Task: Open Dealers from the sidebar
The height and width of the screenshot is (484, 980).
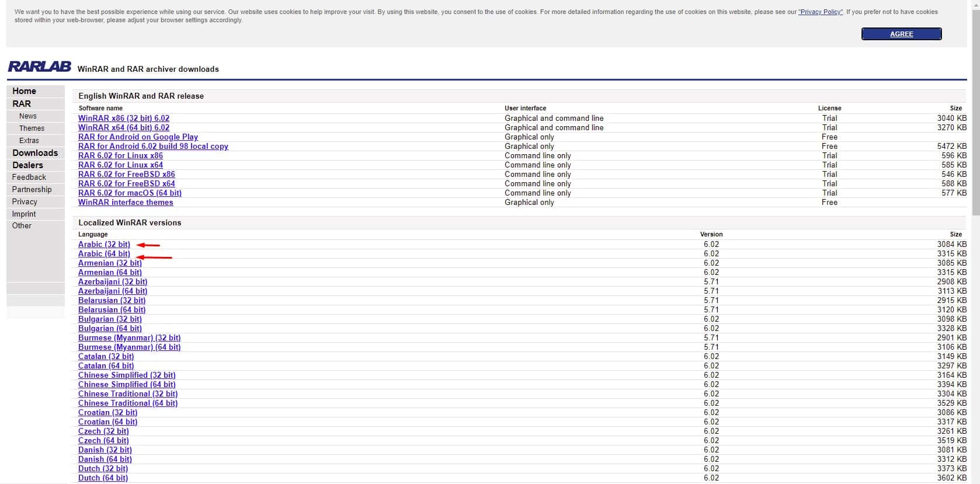Action: pyautogui.click(x=27, y=165)
